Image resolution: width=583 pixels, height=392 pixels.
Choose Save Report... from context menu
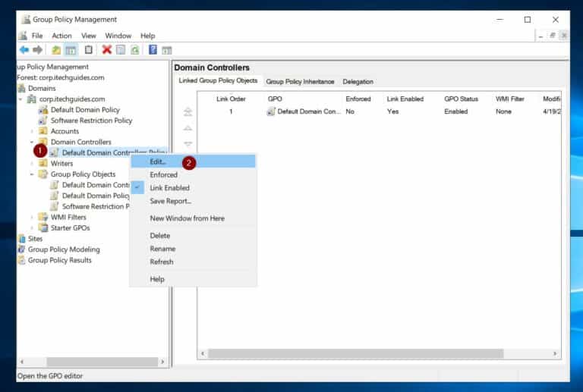point(193,201)
